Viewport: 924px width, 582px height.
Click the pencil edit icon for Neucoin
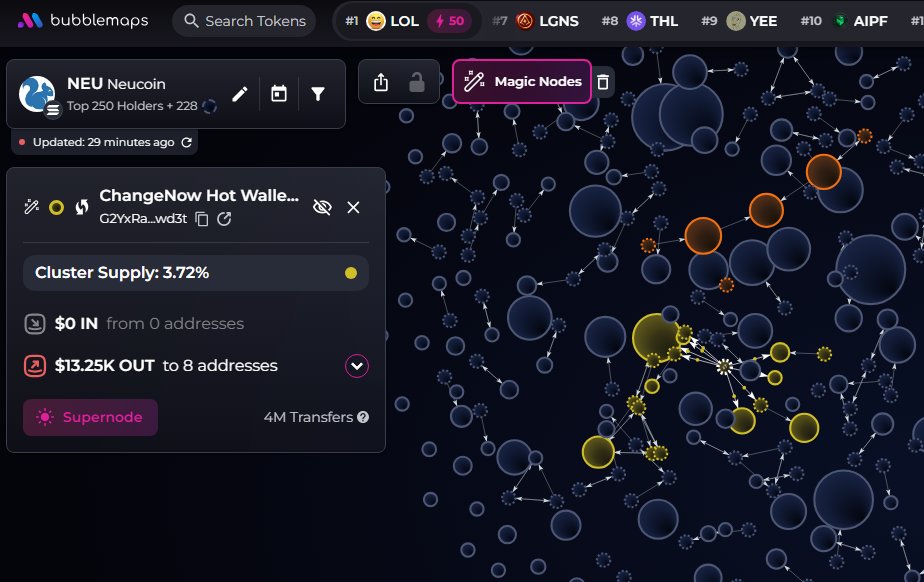(x=239, y=94)
